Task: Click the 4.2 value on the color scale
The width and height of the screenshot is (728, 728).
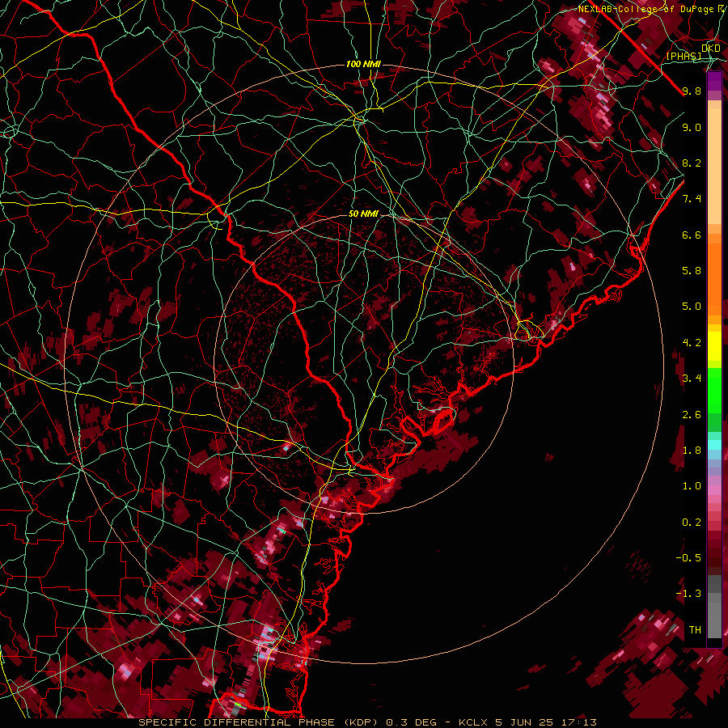Action: tap(692, 343)
